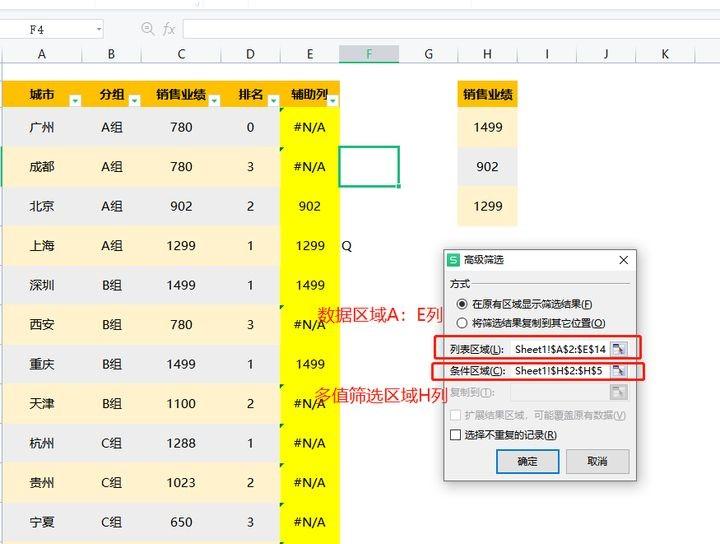Close the 高级筛选 dialog
Screen dimensions: 720x544
[x=624, y=260]
